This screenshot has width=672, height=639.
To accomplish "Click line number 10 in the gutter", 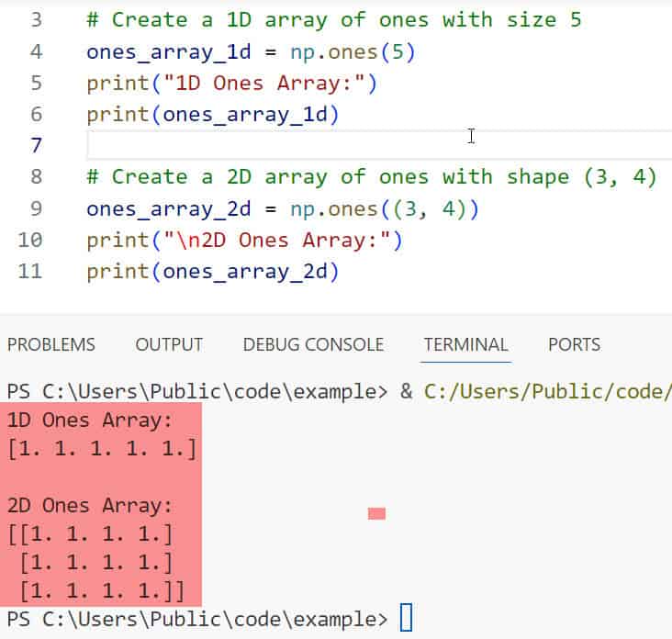I will point(30,241).
